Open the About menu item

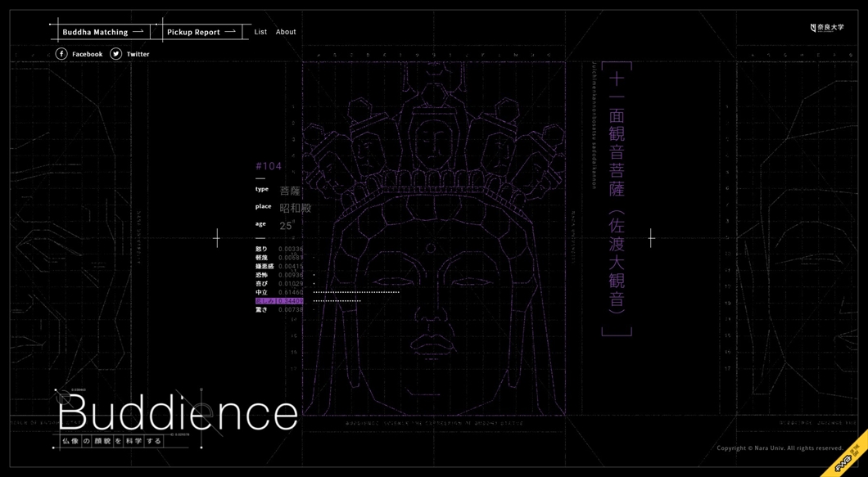coord(286,32)
